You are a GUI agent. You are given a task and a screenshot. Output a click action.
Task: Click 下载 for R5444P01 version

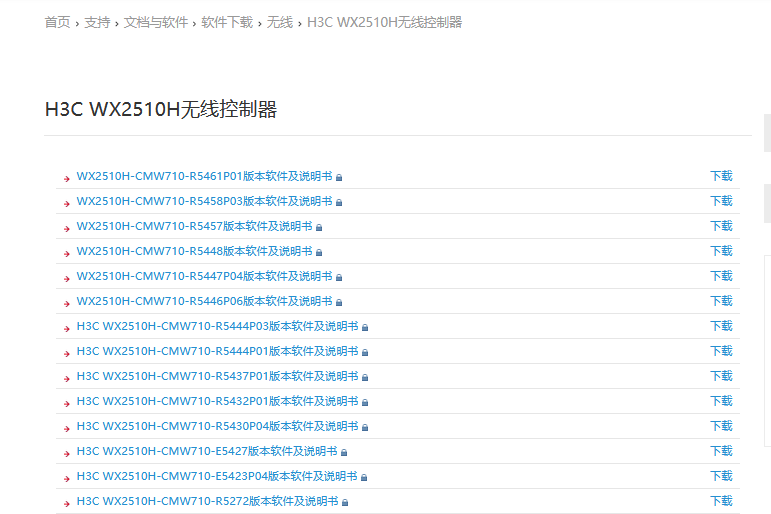click(721, 351)
